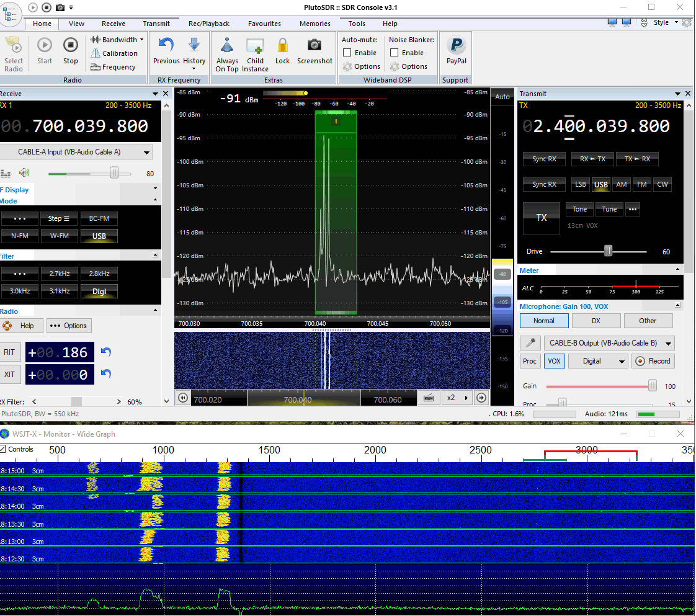The height and width of the screenshot is (616, 696).
Task: Reset the RIT offset with the undo arrow
Action: [106, 352]
